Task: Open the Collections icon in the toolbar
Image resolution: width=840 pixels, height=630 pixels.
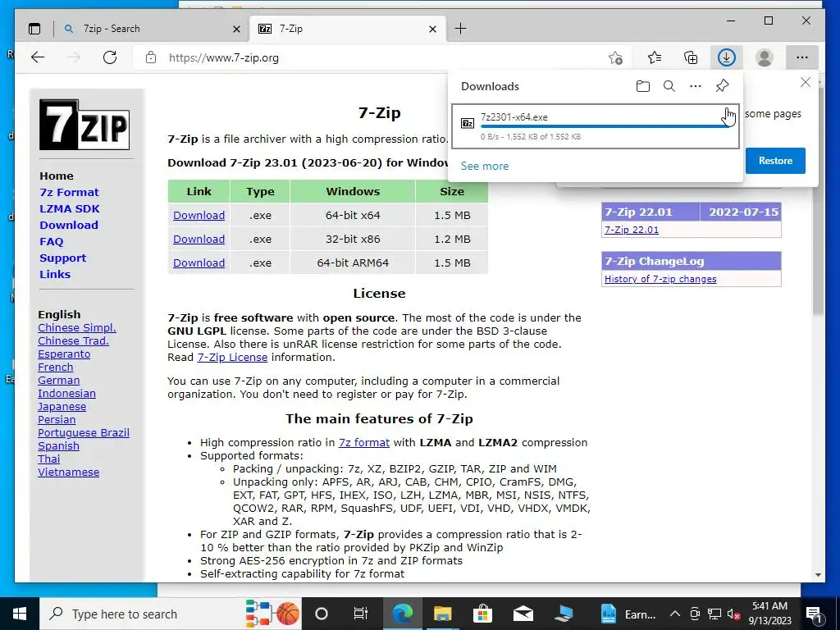Action: pyautogui.click(x=691, y=57)
